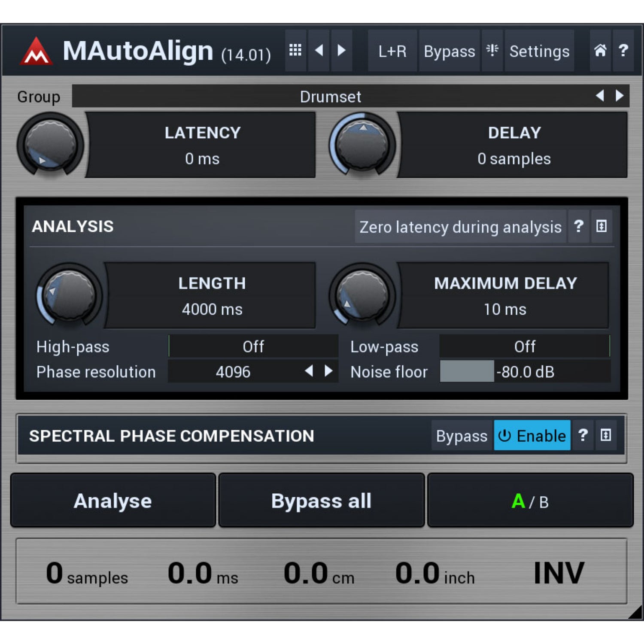Click the Noise floor -80.0 dB slider
Image resolution: width=644 pixels, height=644 pixels.
click(x=525, y=371)
